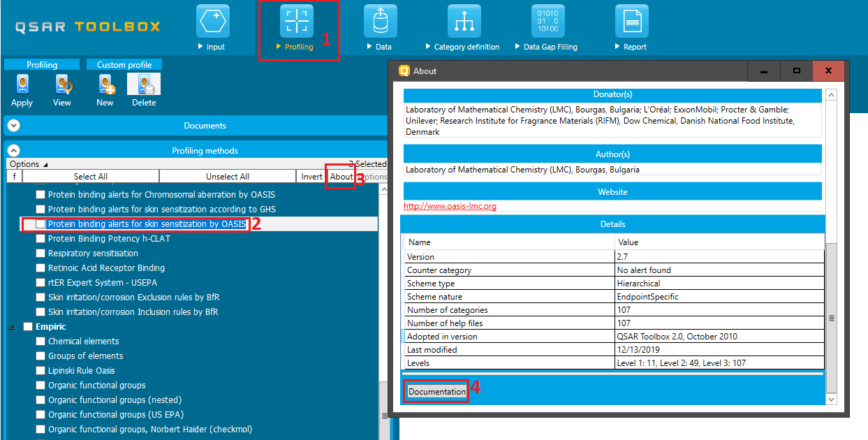Click the About window scrollbar down arrow
Screen dimensions: 868x440
(x=831, y=399)
